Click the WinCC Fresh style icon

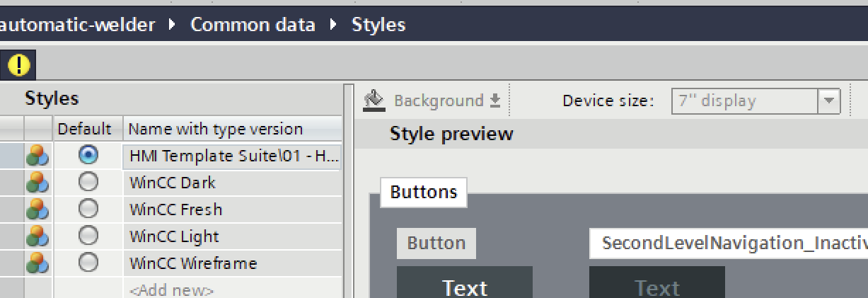[37, 210]
